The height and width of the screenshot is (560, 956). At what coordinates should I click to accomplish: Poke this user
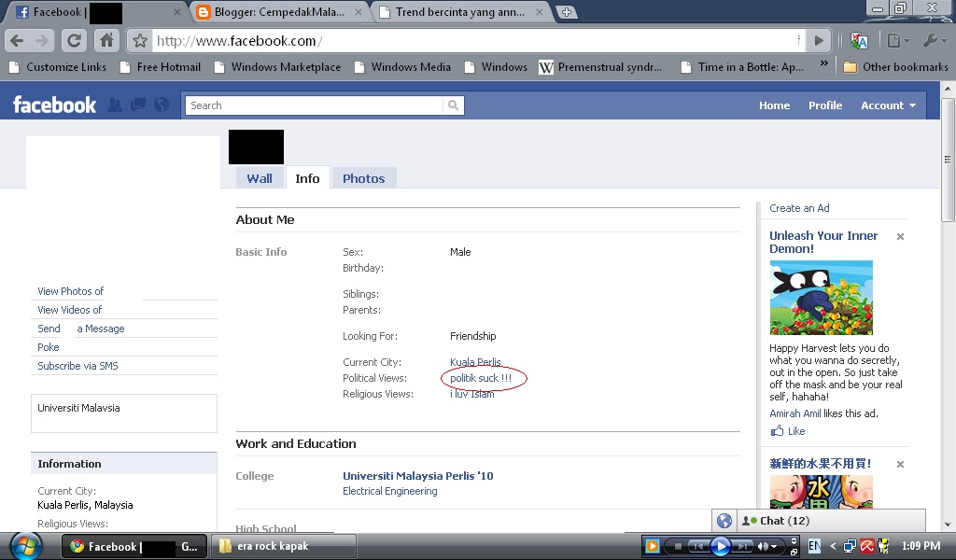(49, 347)
